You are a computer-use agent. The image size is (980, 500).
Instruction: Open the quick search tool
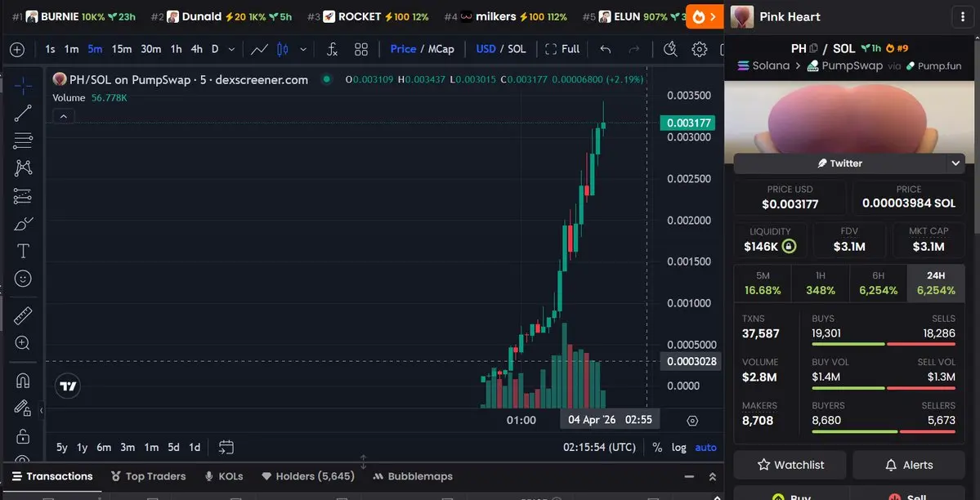click(x=670, y=49)
